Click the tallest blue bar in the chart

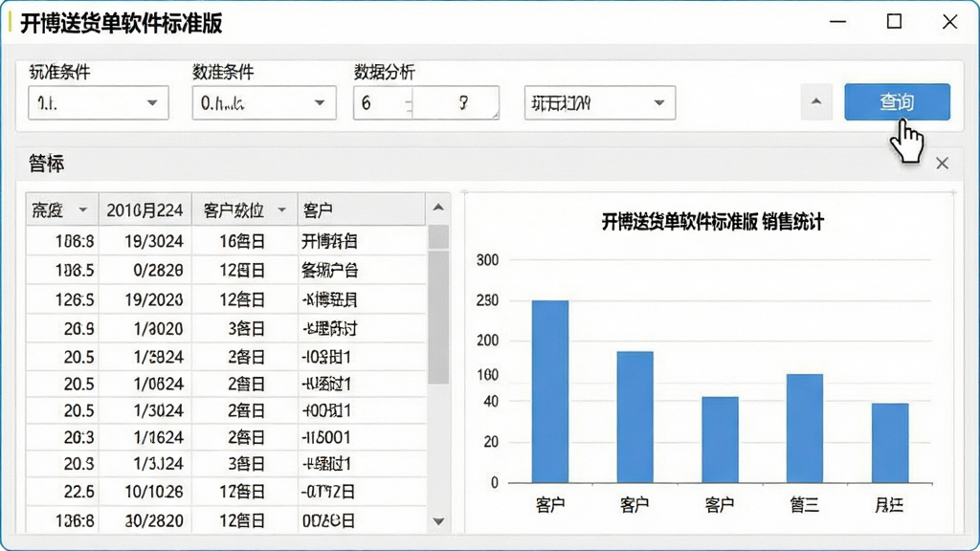point(550,391)
